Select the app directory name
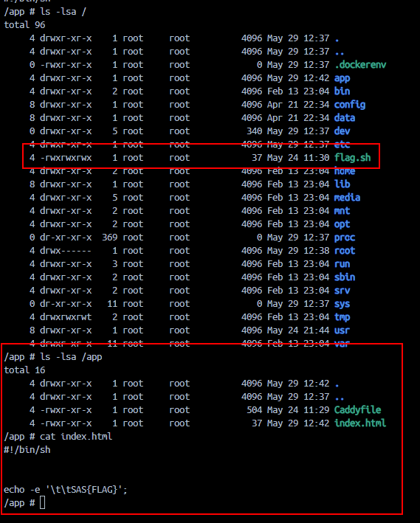This screenshot has height=523, width=420. point(342,78)
